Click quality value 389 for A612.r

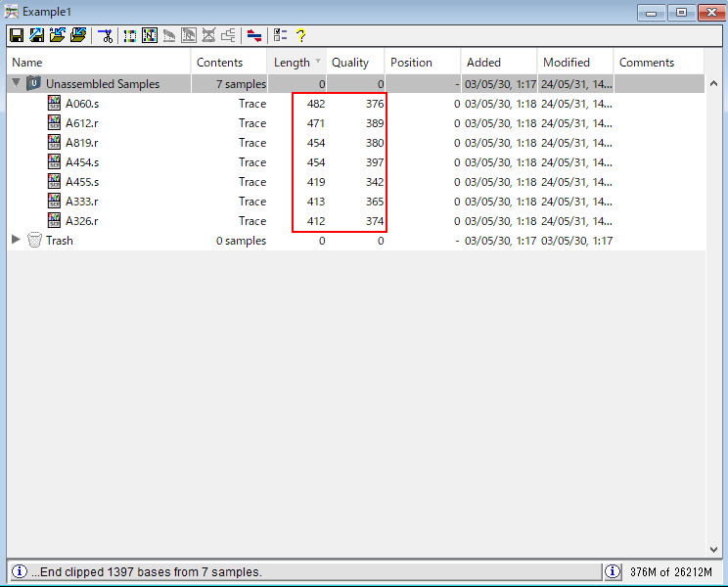(375, 123)
